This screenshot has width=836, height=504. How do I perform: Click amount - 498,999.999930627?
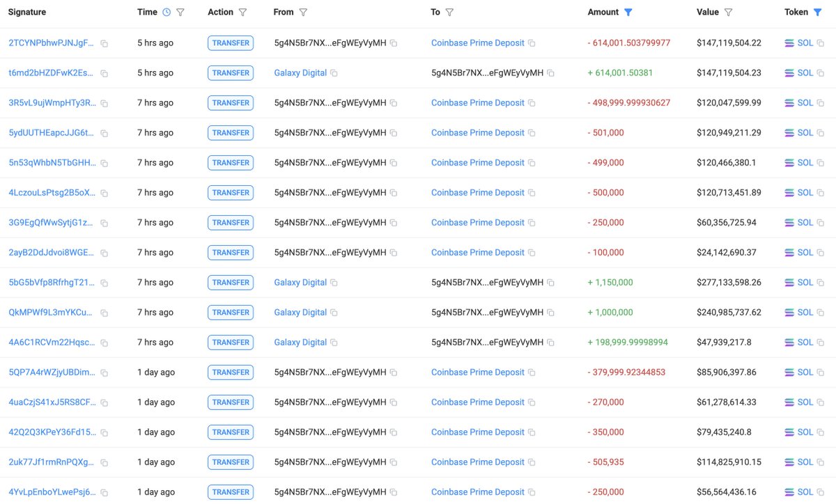[629, 103]
